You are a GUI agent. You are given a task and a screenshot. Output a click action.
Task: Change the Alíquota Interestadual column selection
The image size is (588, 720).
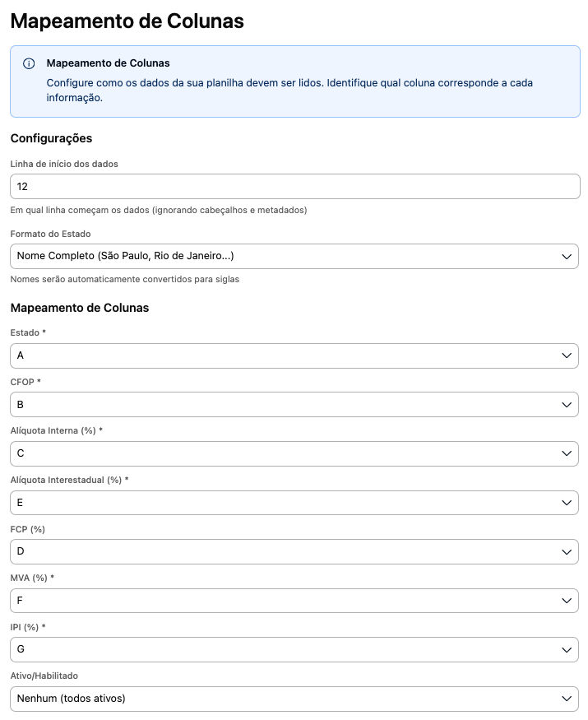(294, 503)
